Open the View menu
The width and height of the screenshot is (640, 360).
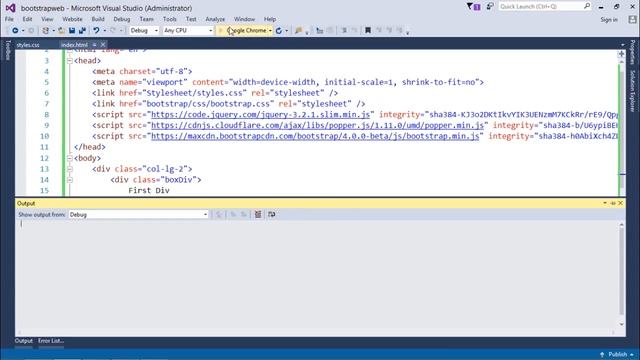pos(47,19)
